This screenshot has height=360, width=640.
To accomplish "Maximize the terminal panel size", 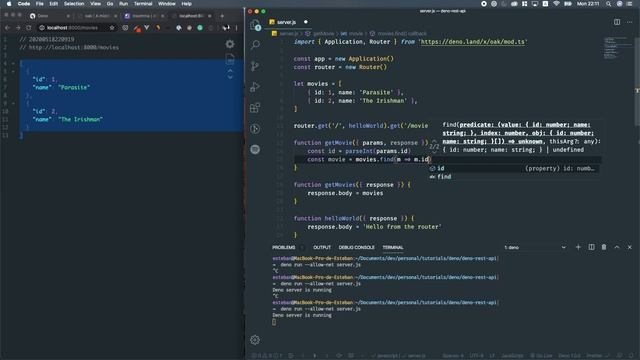I will pyautogui.click(x=617, y=247).
